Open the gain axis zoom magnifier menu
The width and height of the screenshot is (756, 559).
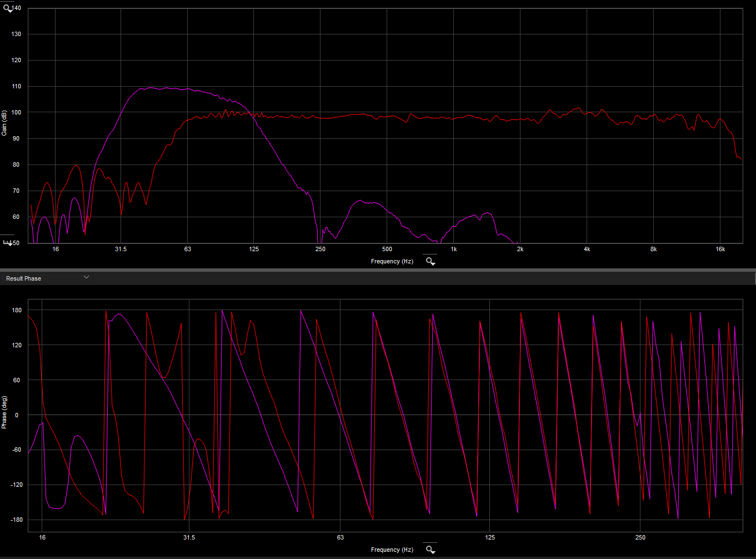pyautogui.click(x=8, y=9)
